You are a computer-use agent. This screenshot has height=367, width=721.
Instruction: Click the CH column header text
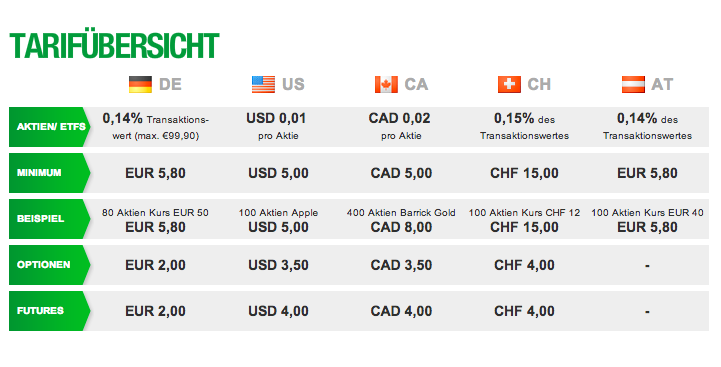click(x=539, y=85)
